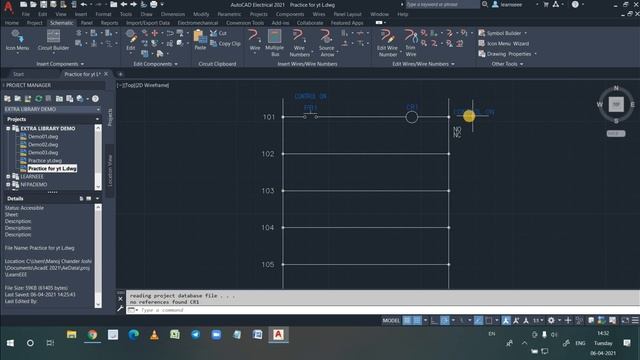This screenshot has width=640, height=360.
Task: Expand the Edit Wires/Wire Numbers panel
Action: 423,64
